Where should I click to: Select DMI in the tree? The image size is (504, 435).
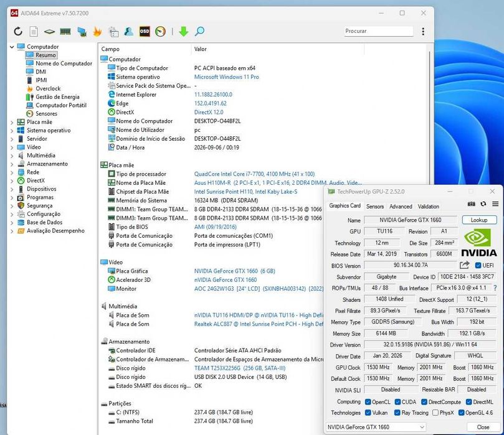pos(40,72)
